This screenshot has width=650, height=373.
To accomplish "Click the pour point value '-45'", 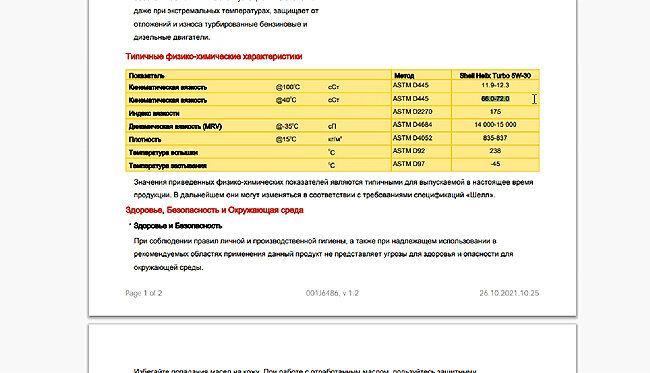I will point(495,164).
